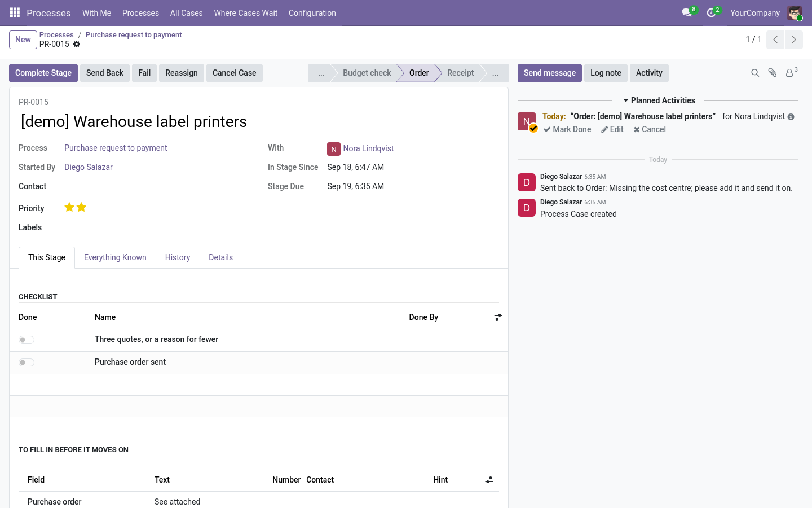This screenshot has height=508, width=812.
Task: Go to next record arrow
Action: pyautogui.click(x=794, y=40)
